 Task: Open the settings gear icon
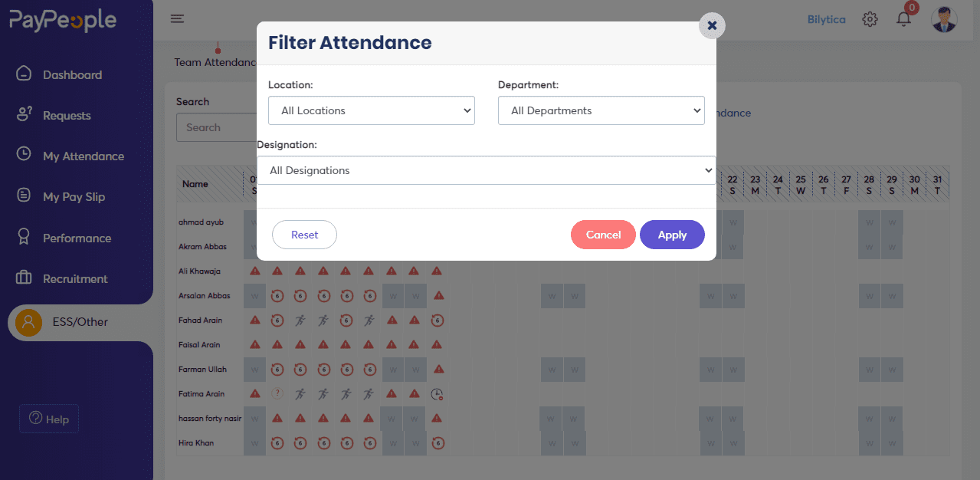870,19
